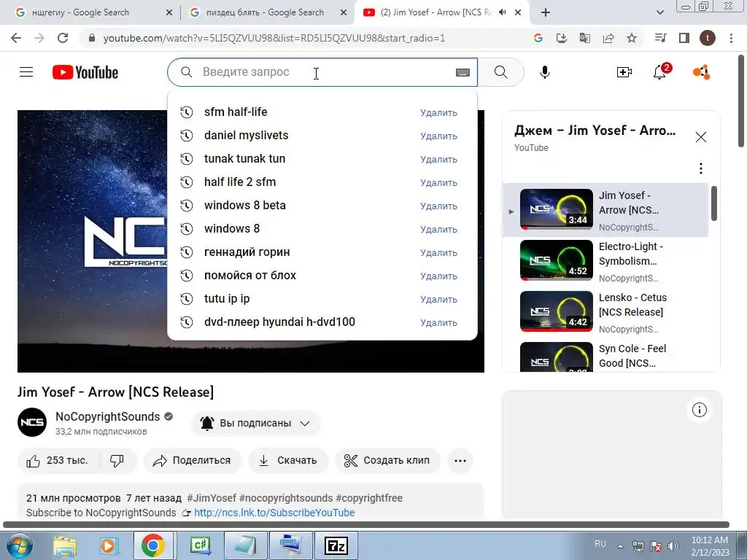
Task: Open playlist three-dot options menu
Action: click(x=701, y=168)
